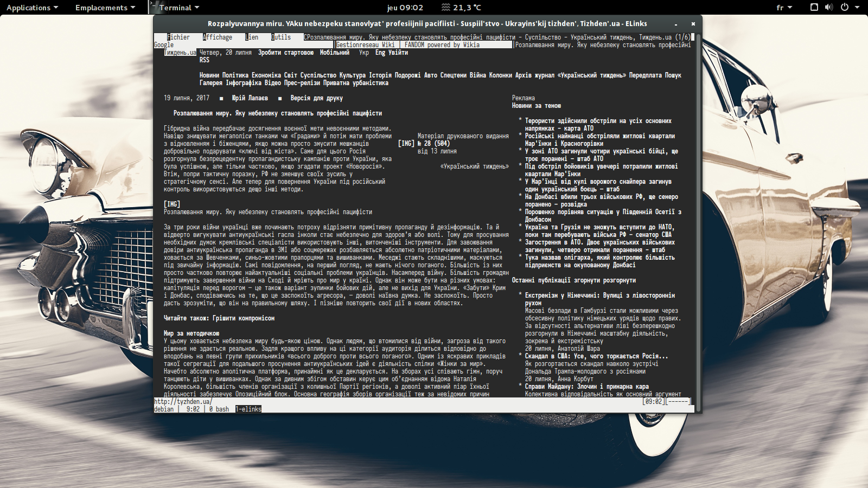The height and width of the screenshot is (488, 868).
Task: Click the Мобільний version link
Action: coord(335,53)
